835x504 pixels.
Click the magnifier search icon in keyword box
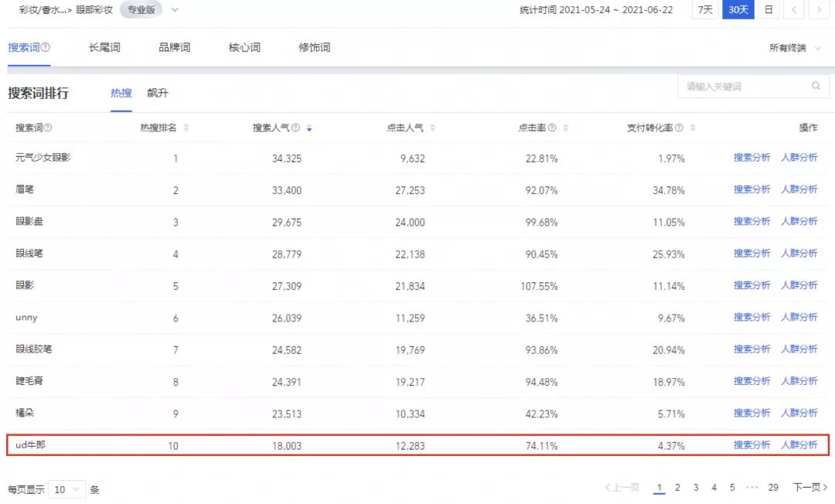point(816,86)
